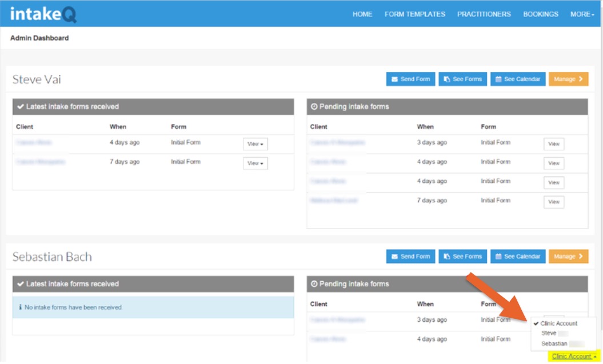The height and width of the screenshot is (364, 603).
Task: Click clock icon in Steve Vai's pending header
Action: [314, 106]
